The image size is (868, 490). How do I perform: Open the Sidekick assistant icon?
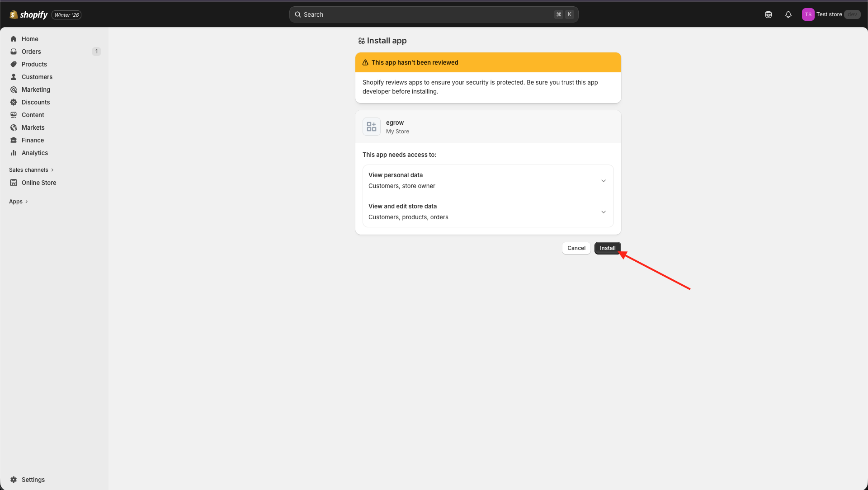[769, 14]
